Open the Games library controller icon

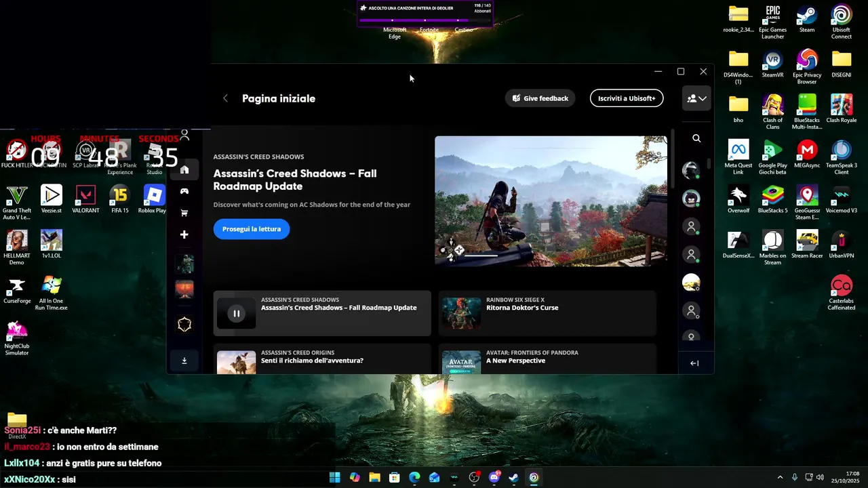(184, 191)
